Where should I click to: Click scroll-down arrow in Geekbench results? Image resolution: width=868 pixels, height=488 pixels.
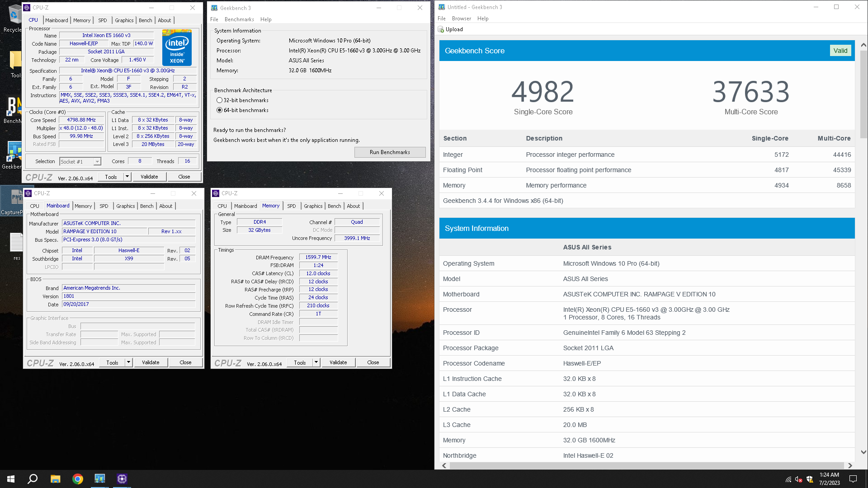click(x=863, y=452)
